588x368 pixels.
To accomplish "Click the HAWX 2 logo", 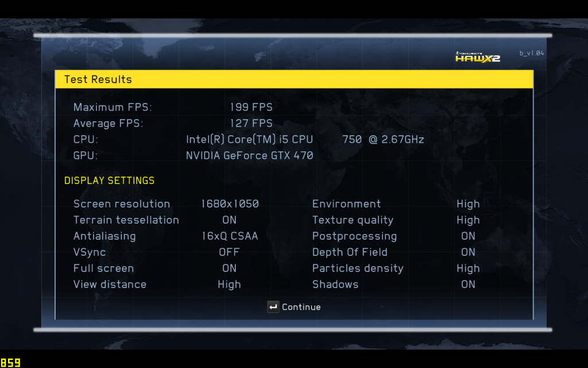I will click(x=477, y=57).
